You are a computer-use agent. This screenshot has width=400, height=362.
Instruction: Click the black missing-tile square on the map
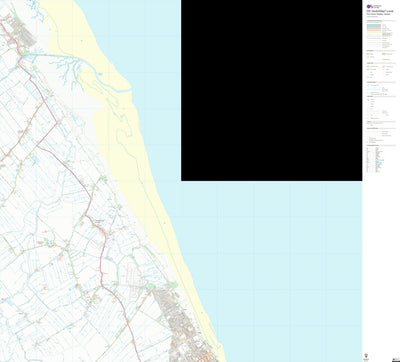[271, 90]
